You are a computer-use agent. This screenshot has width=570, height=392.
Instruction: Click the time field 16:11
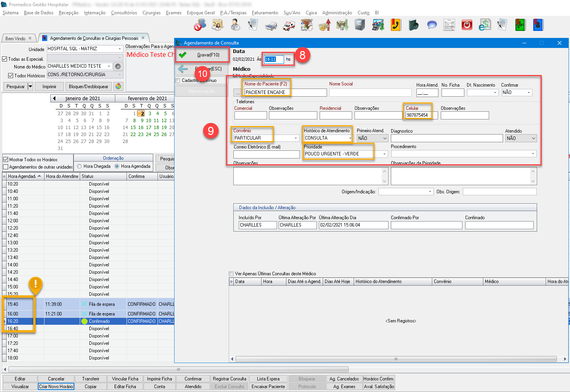(x=274, y=59)
